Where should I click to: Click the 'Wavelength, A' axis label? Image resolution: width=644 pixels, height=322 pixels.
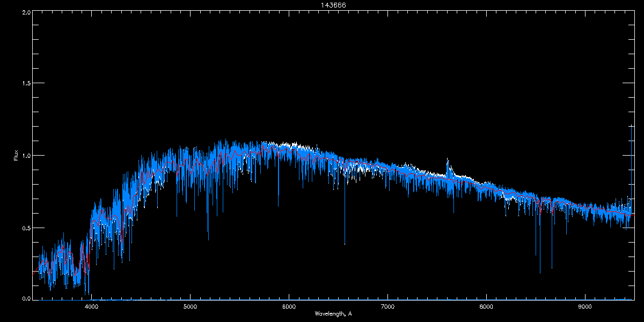(x=333, y=313)
